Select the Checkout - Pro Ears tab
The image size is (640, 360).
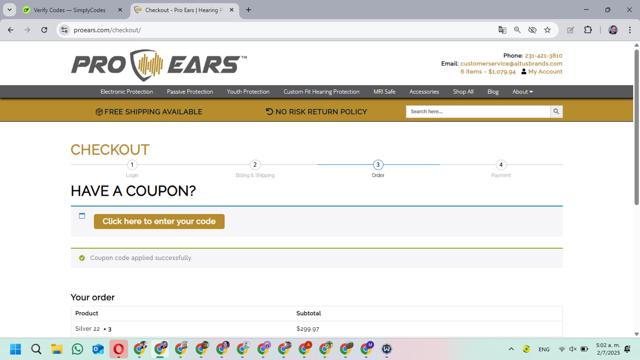(x=183, y=10)
